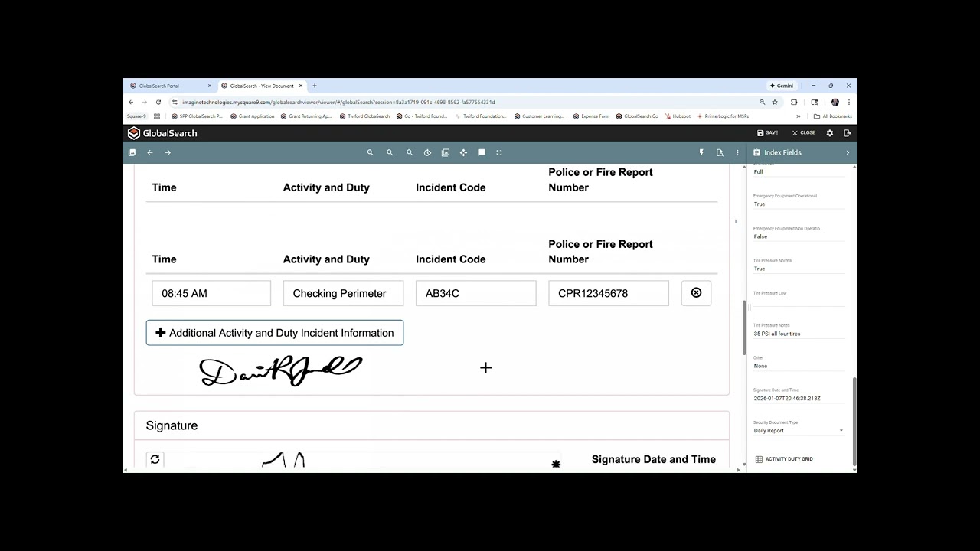Go to previous document arrow in viewer toolbar
Viewport: 980px width, 551px height.
click(x=150, y=152)
